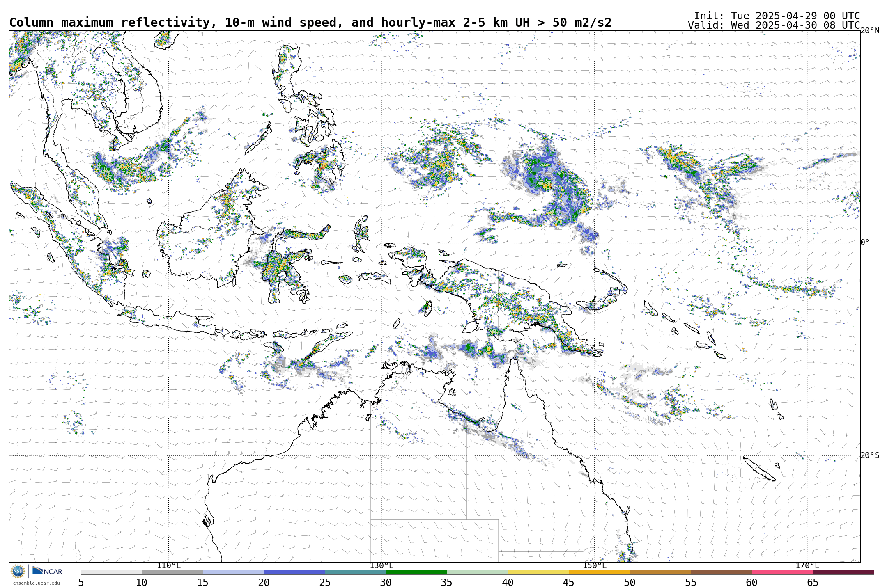Select the pale blue 15-20 colorbar segment
The height and width of the screenshot is (588, 887).
(233, 572)
